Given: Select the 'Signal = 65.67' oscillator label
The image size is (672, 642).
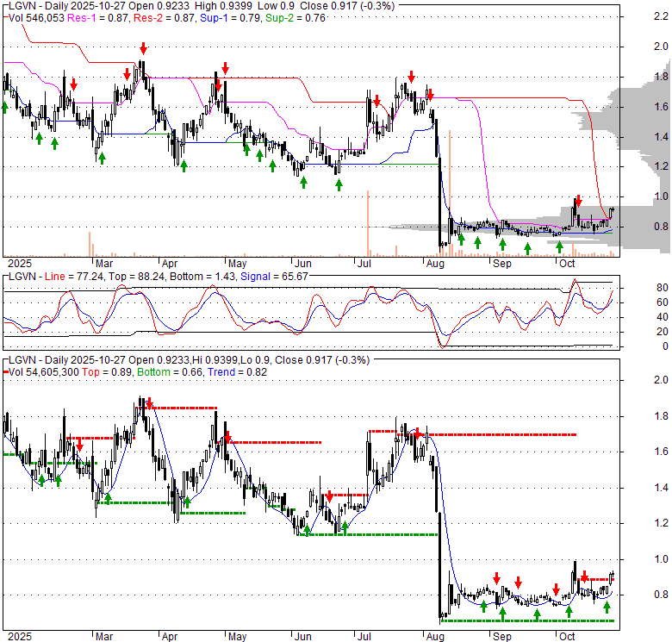Looking at the screenshot, I should (274, 277).
